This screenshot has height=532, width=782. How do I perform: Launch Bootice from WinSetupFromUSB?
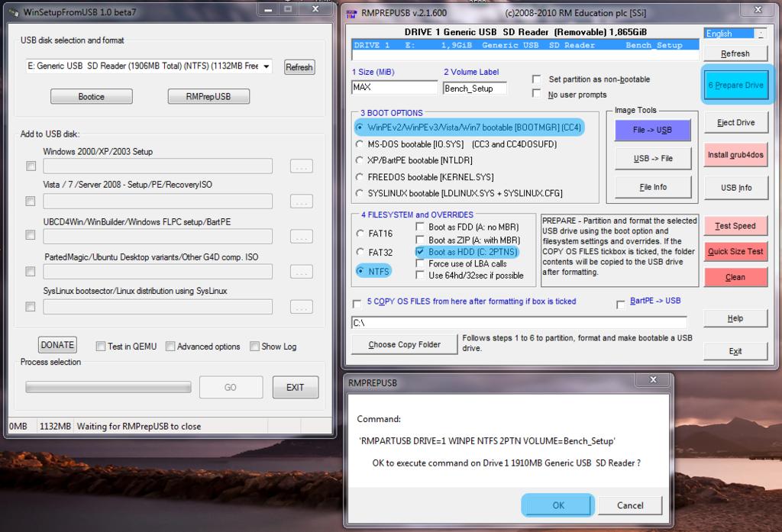pyautogui.click(x=92, y=96)
